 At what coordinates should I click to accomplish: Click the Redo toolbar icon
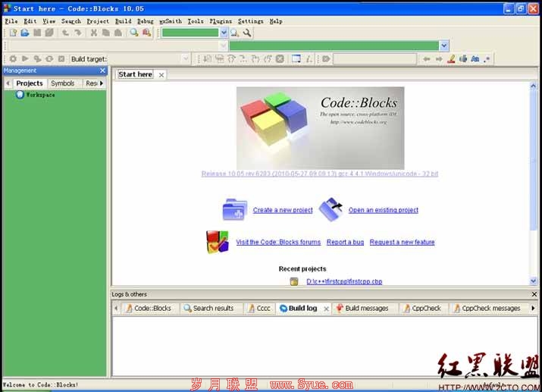click(78, 33)
